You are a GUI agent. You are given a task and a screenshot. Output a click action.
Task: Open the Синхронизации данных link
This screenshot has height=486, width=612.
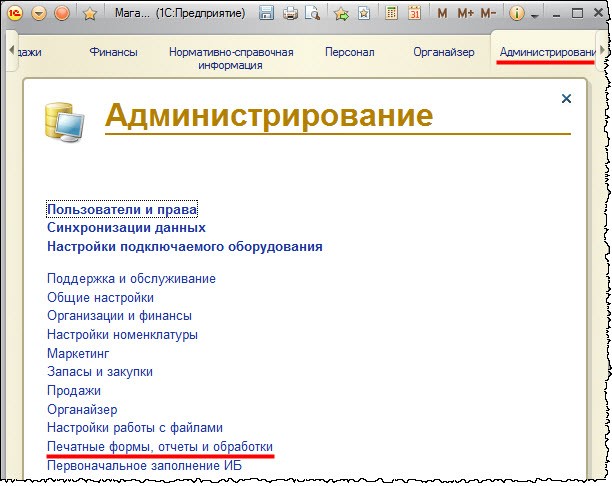126,228
